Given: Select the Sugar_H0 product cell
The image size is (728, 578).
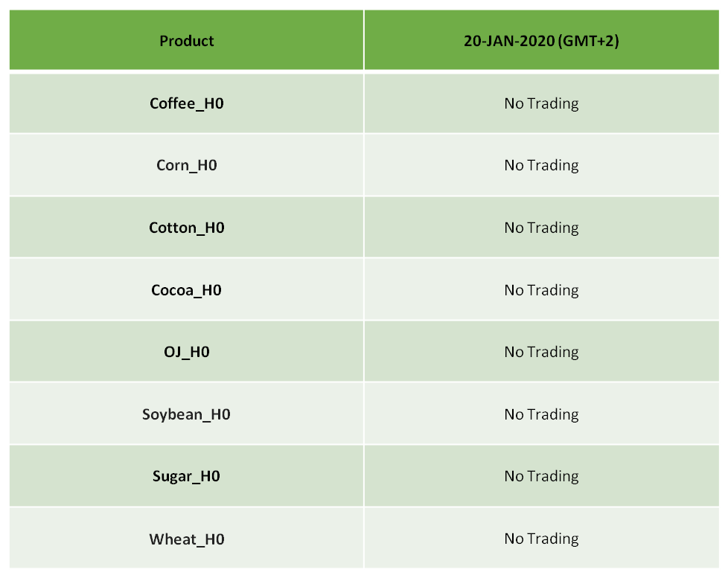Looking at the screenshot, I should tap(186, 476).
